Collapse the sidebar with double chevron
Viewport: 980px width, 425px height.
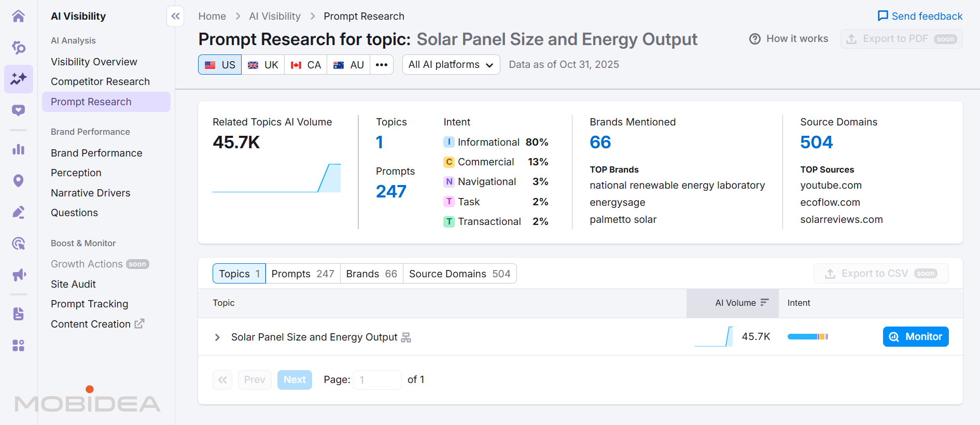175,16
